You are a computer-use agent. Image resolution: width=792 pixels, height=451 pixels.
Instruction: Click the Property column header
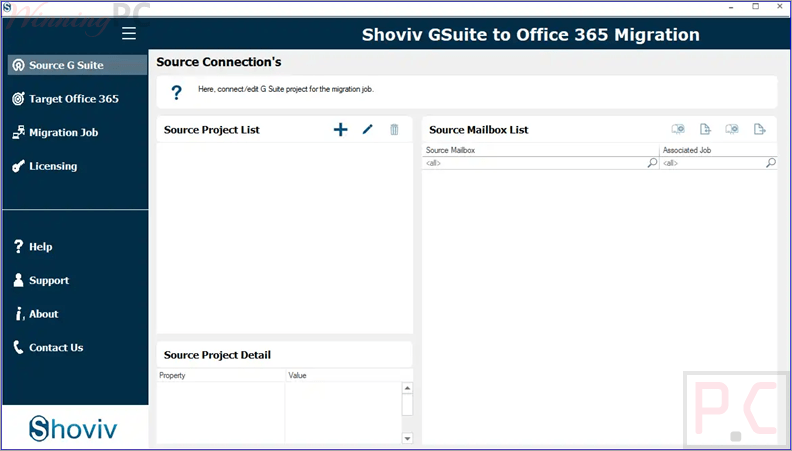click(221, 375)
